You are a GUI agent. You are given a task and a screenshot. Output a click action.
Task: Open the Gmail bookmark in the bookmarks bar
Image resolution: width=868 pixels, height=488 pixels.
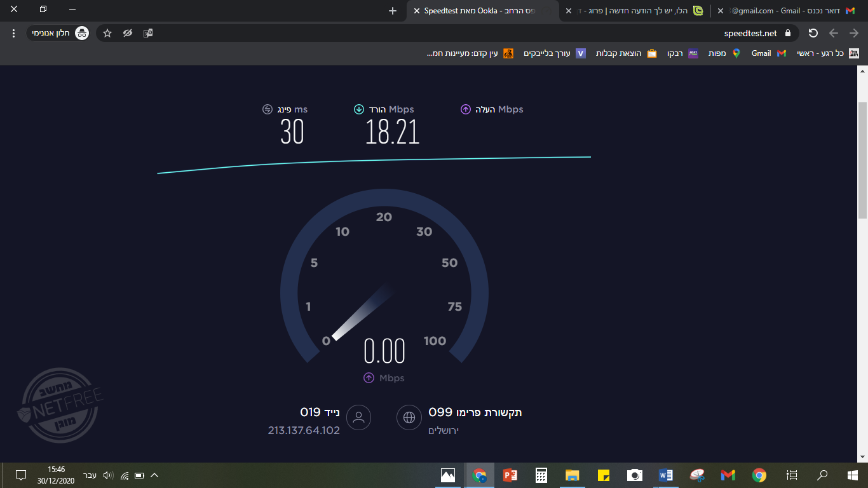pyautogui.click(x=769, y=53)
